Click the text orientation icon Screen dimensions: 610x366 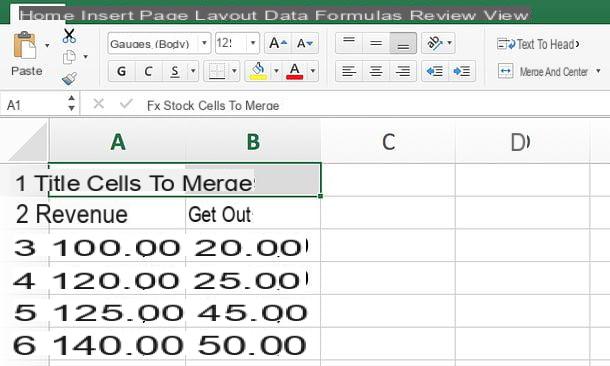coord(435,43)
